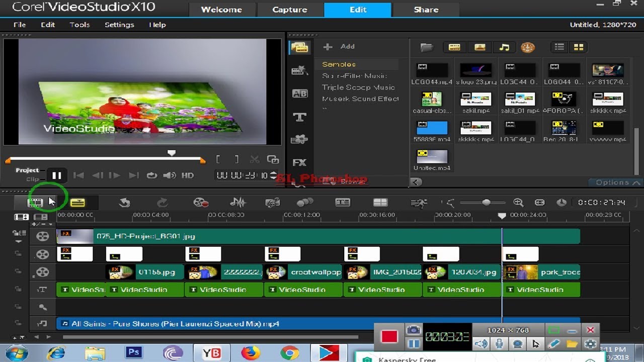Open the Subtitle Editor
Screen dimensions: 644x362
pos(343,203)
